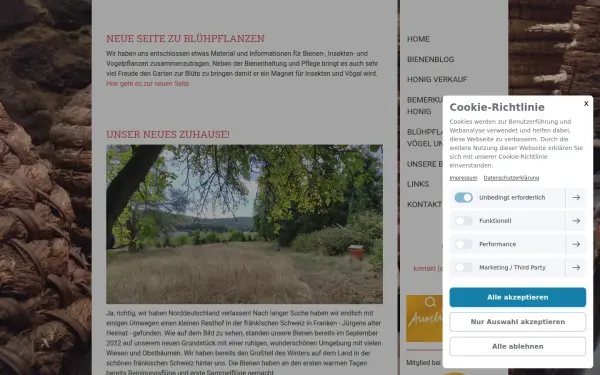This screenshot has width=600, height=375.
Task: Open HONIG VERKAUF menu item
Action: tap(437, 79)
